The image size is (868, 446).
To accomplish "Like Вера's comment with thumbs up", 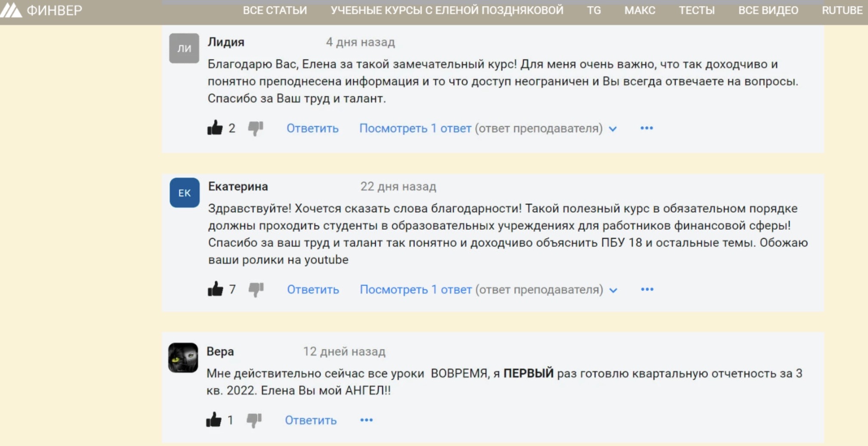I will [213, 420].
